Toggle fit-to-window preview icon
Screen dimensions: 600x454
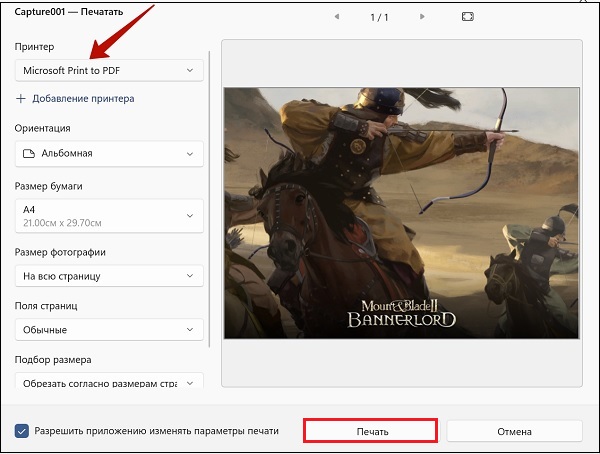coord(468,16)
